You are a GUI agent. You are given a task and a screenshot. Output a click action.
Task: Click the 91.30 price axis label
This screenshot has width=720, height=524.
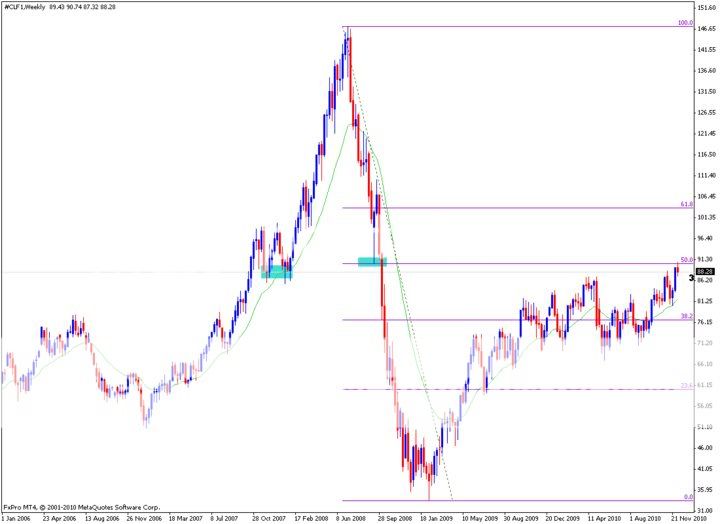pos(706,259)
